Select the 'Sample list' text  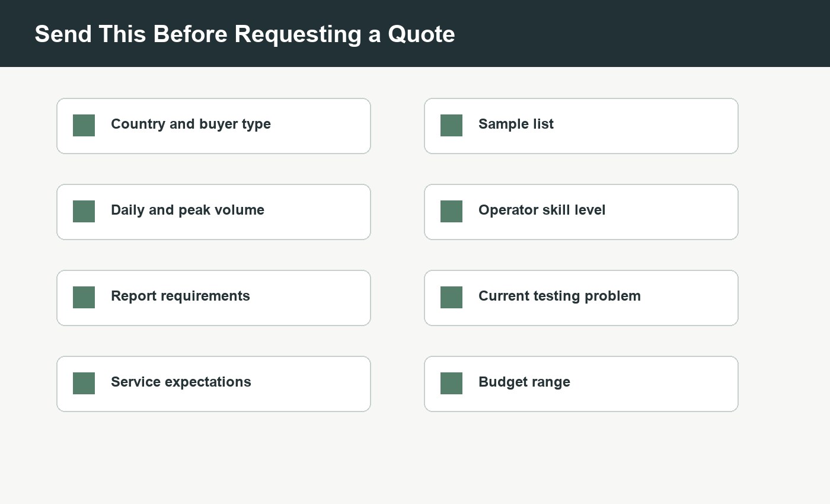point(516,124)
